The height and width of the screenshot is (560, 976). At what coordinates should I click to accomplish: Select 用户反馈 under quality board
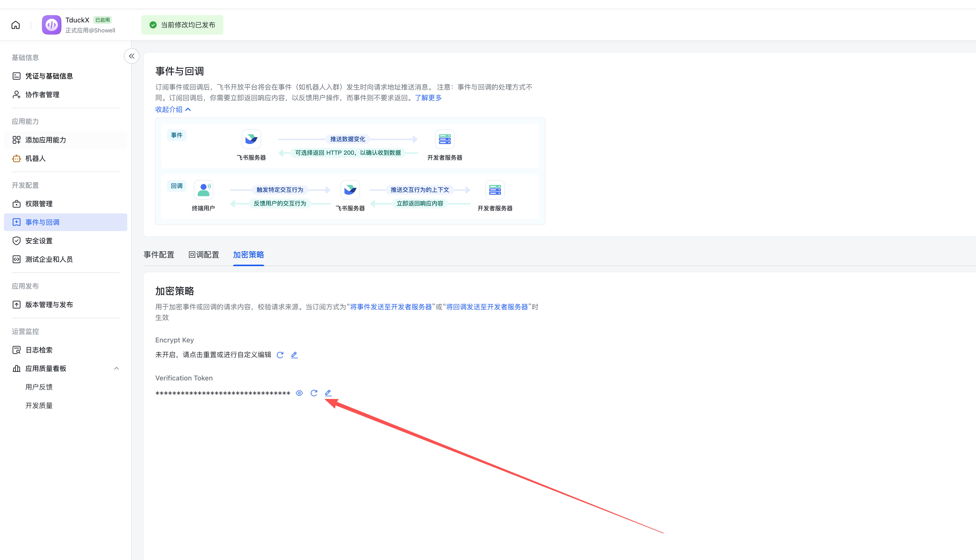coord(39,387)
